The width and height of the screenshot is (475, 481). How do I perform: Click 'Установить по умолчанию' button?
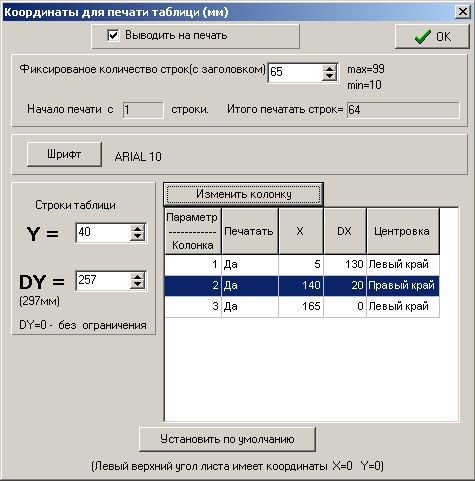(227, 439)
